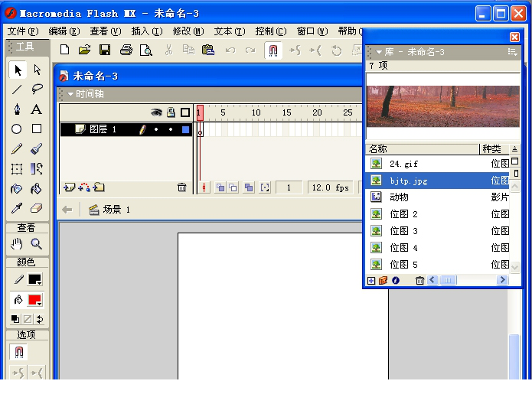The image size is (532, 394).
Task: Toggle Snap magnet in tools Options section
Action: pos(19,352)
